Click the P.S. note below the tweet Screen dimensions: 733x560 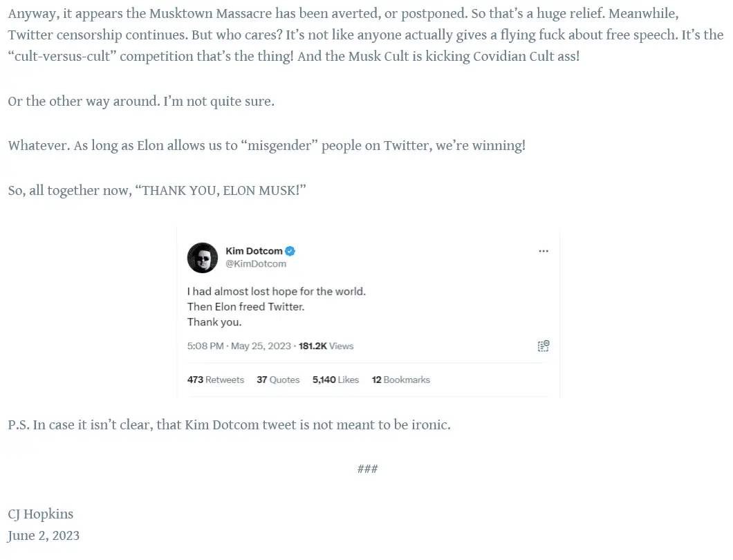[x=229, y=424]
